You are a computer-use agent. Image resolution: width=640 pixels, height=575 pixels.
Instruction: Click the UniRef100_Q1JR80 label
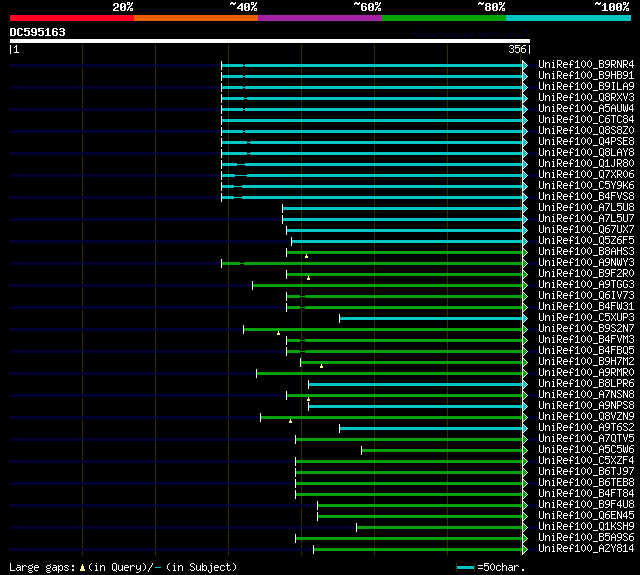(x=586, y=164)
